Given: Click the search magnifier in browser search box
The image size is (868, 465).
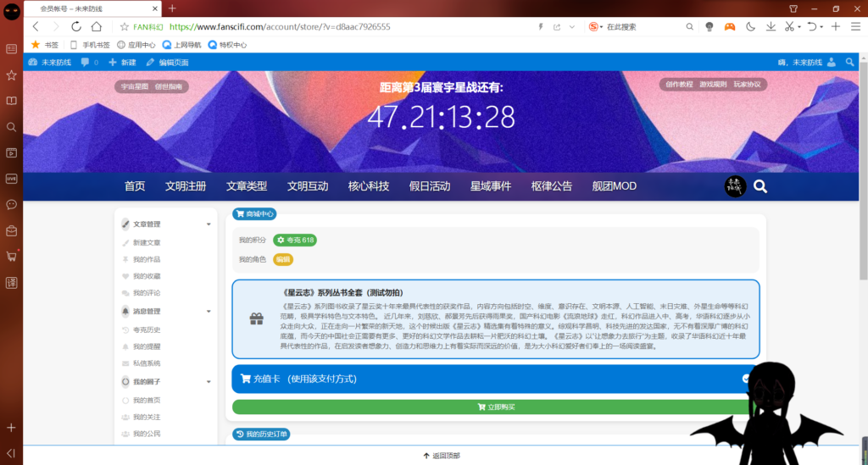Looking at the screenshot, I should tap(689, 26).
